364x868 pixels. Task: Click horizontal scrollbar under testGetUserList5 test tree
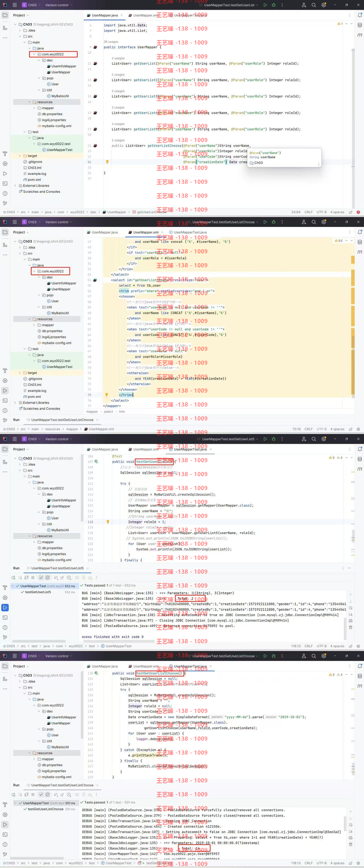coord(39,641)
